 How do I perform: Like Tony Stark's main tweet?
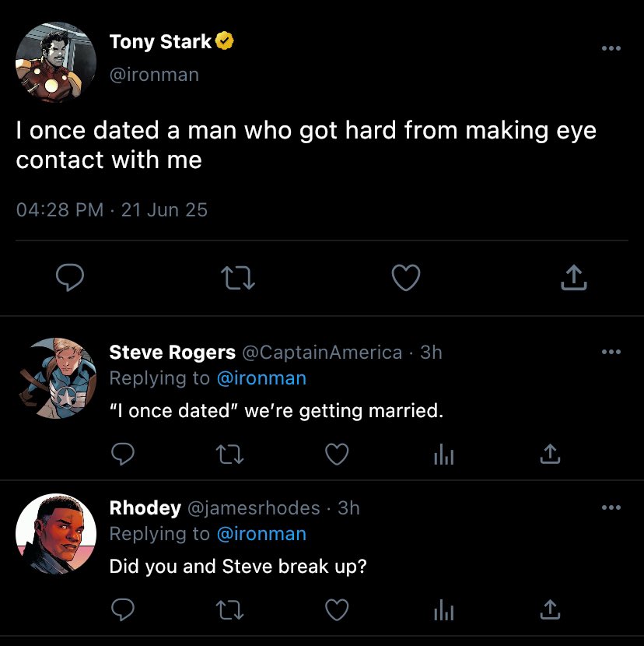click(405, 277)
